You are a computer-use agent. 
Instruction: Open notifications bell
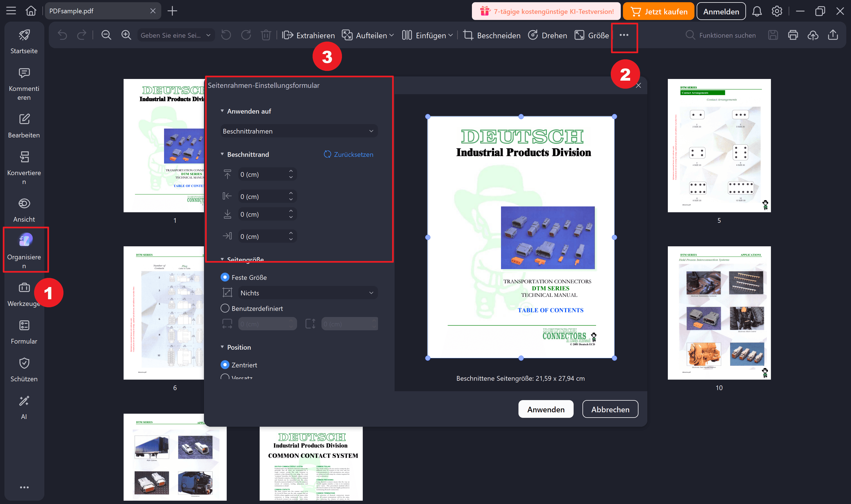[x=757, y=11]
